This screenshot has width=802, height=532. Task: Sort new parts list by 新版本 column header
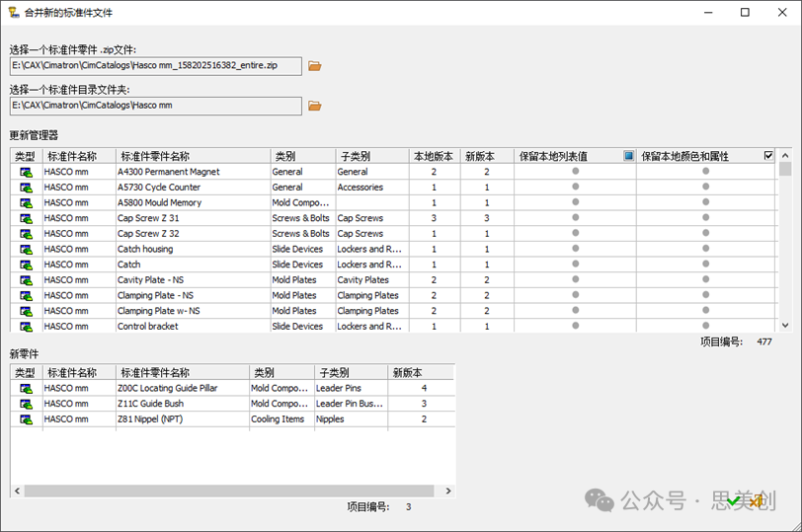click(421, 372)
